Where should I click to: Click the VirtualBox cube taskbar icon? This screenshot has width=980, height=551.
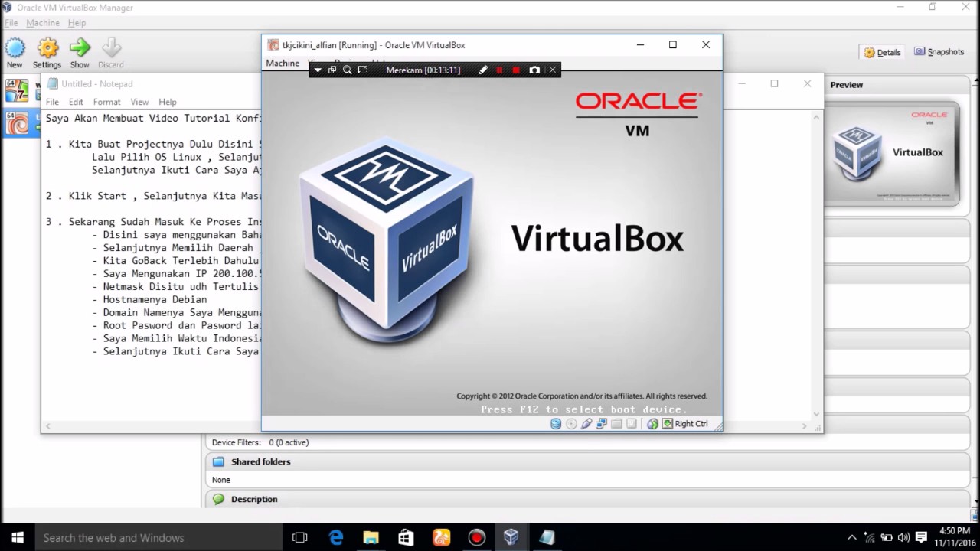pyautogui.click(x=511, y=537)
